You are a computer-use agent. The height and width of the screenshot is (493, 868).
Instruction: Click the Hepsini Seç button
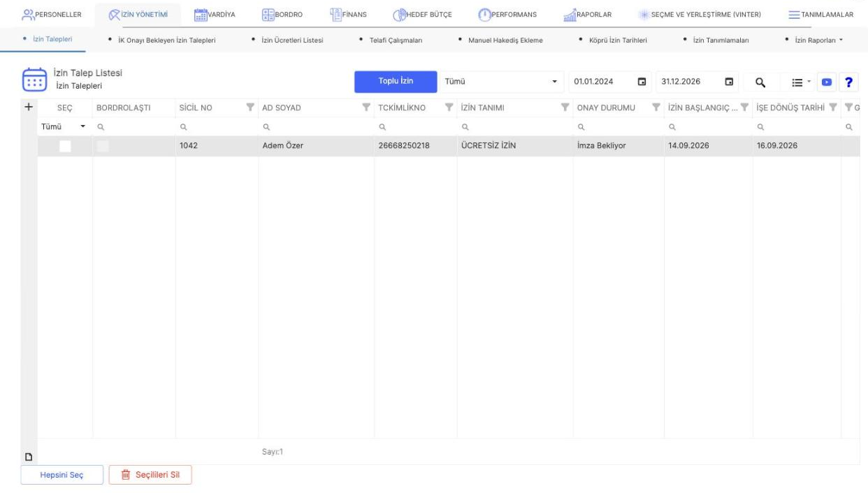[x=62, y=475]
